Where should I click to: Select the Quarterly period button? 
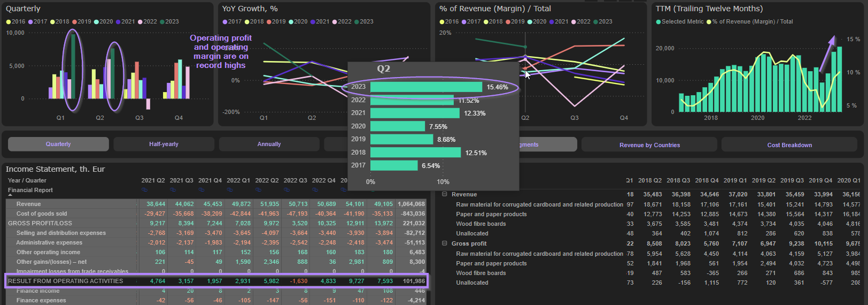tap(58, 144)
